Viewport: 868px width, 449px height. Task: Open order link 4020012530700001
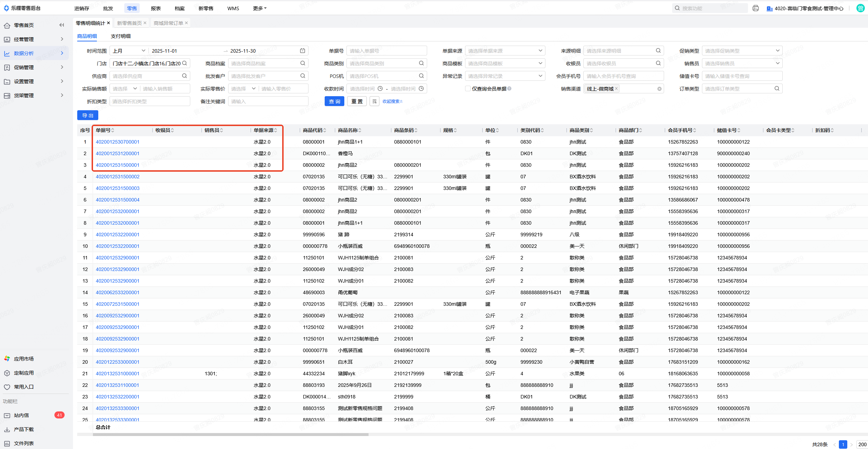pyautogui.click(x=118, y=142)
